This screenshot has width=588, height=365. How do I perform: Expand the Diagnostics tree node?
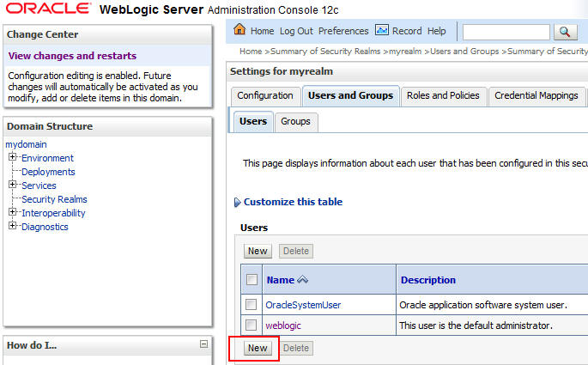pyautogui.click(x=12, y=226)
